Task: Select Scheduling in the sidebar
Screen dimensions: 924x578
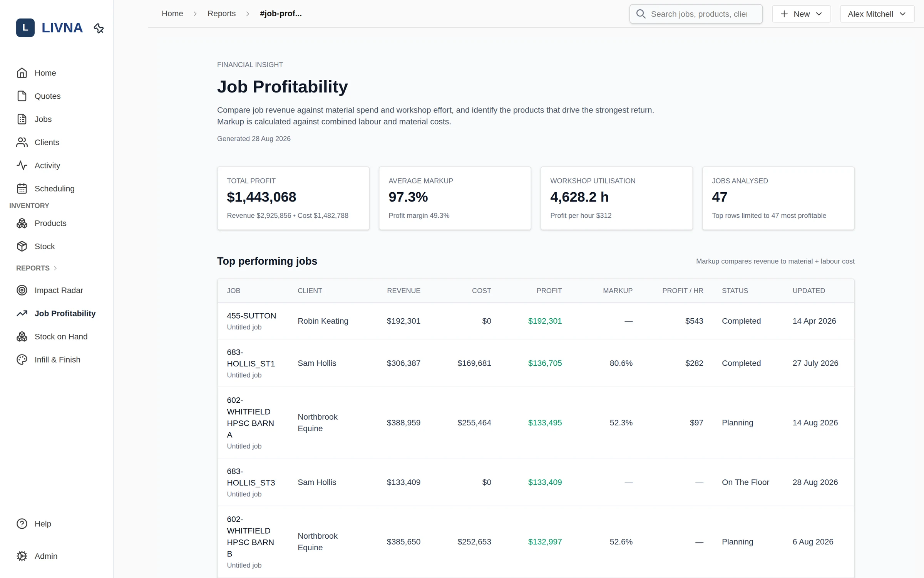Action: [55, 188]
